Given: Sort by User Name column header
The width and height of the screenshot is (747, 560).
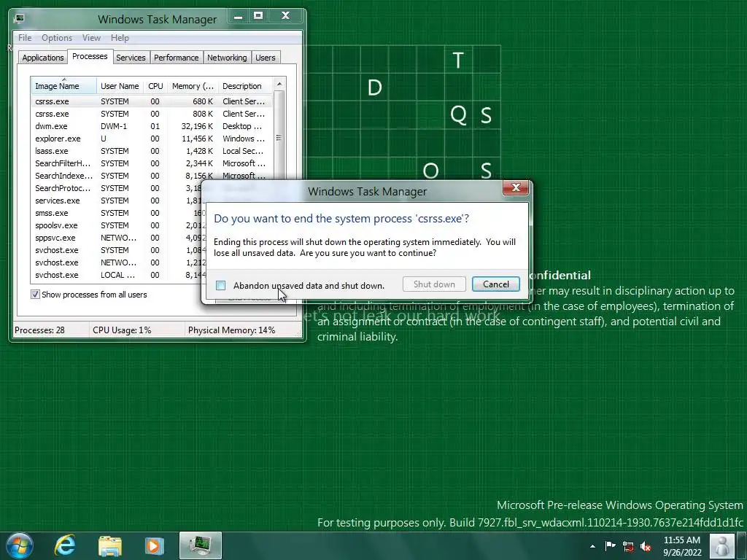Looking at the screenshot, I should (120, 86).
